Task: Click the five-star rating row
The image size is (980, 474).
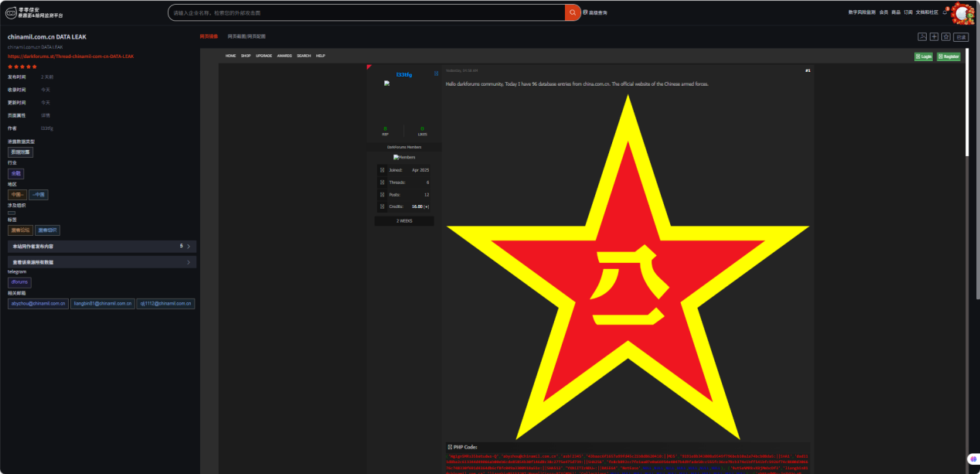Action: coord(22,66)
